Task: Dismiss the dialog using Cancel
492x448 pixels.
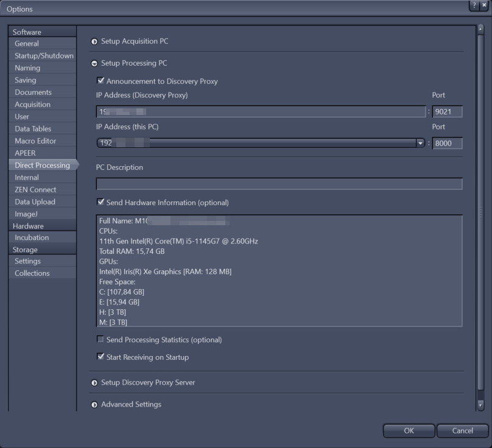Action: point(462,430)
